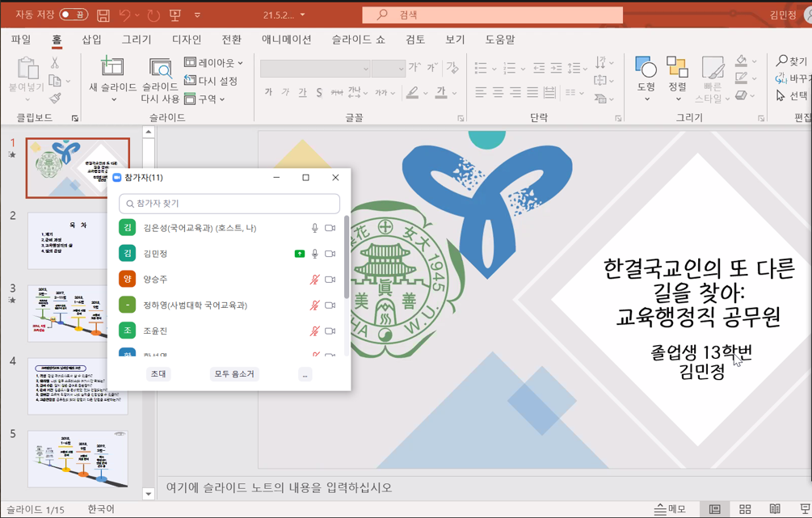812x518 pixels.
Task: Click the 초대 invite button
Action: (x=158, y=374)
